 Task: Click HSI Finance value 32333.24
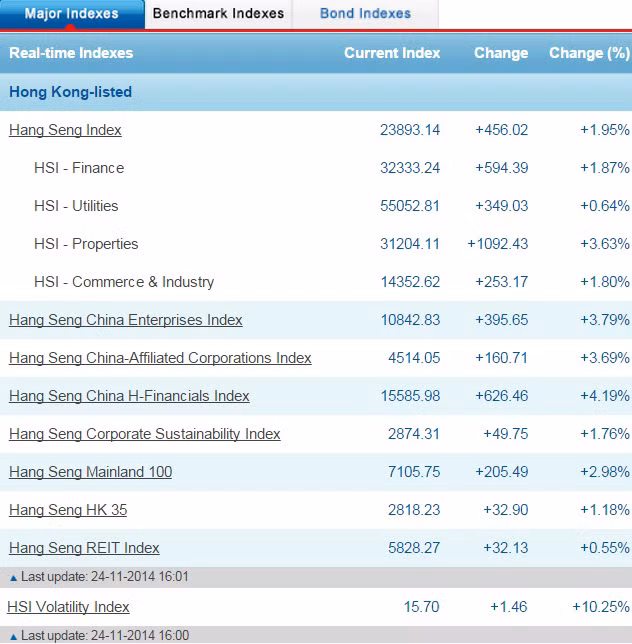tap(410, 168)
